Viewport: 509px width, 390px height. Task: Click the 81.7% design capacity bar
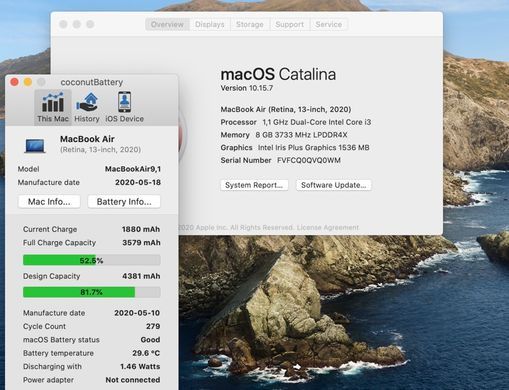92,292
